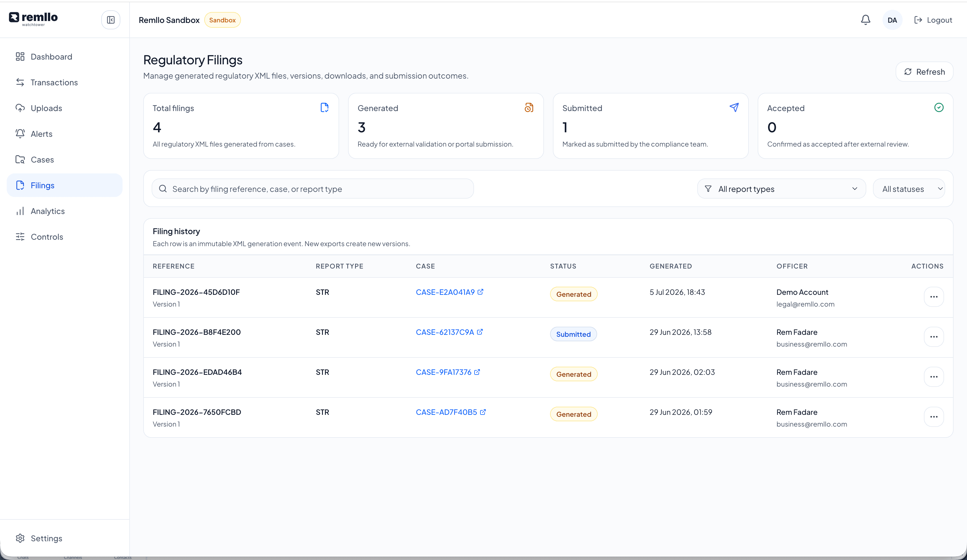
Task: Open notifications bell
Action: point(865,20)
